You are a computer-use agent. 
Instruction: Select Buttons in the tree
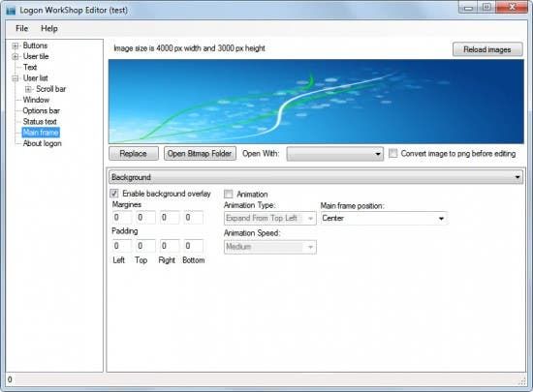pos(35,45)
